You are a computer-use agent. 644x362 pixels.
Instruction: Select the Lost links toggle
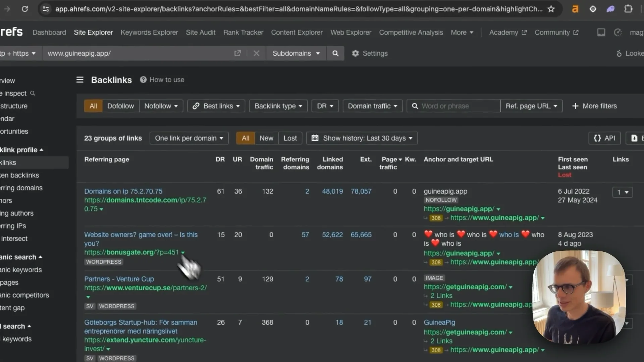(x=290, y=138)
